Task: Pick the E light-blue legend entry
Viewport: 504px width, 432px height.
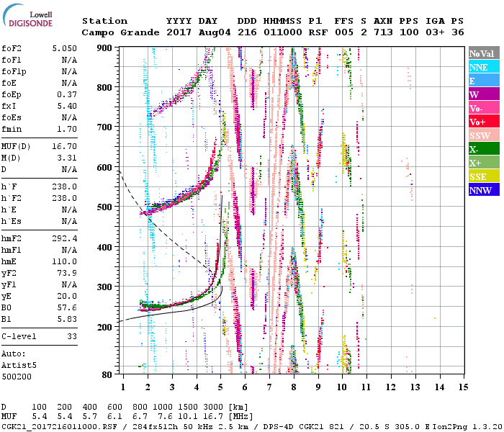Action: [483, 81]
